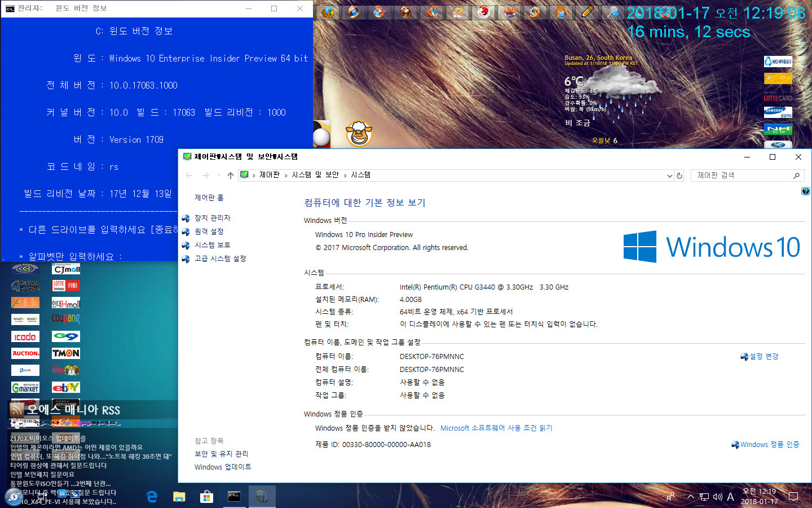
Task: Click computer name DESKTOP-76PMNNC value
Action: (432, 356)
